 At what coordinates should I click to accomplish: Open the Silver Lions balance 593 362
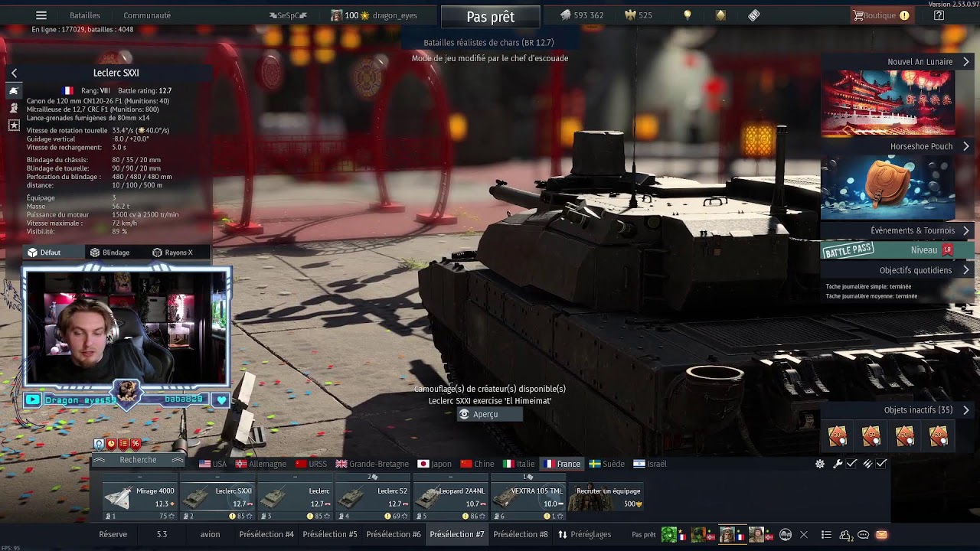tap(583, 15)
